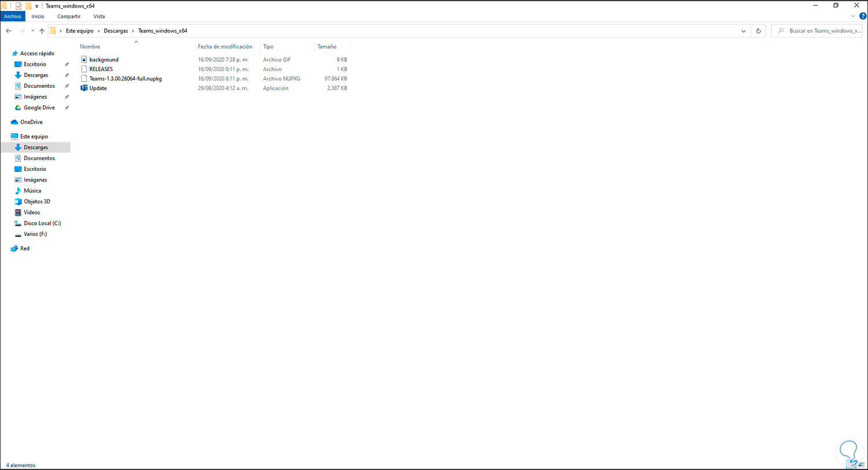Switch to the Compartir ribbon tab

[x=69, y=16]
